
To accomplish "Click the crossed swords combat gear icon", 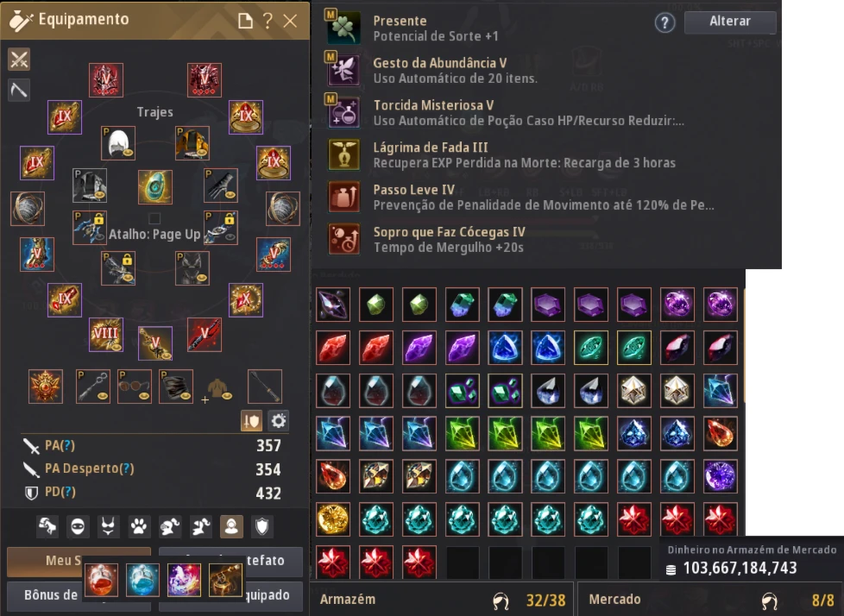I will (x=19, y=60).
